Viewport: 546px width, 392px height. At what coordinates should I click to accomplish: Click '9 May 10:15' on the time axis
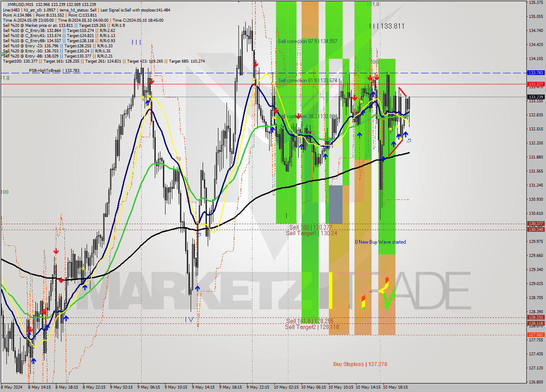tap(176, 387)
